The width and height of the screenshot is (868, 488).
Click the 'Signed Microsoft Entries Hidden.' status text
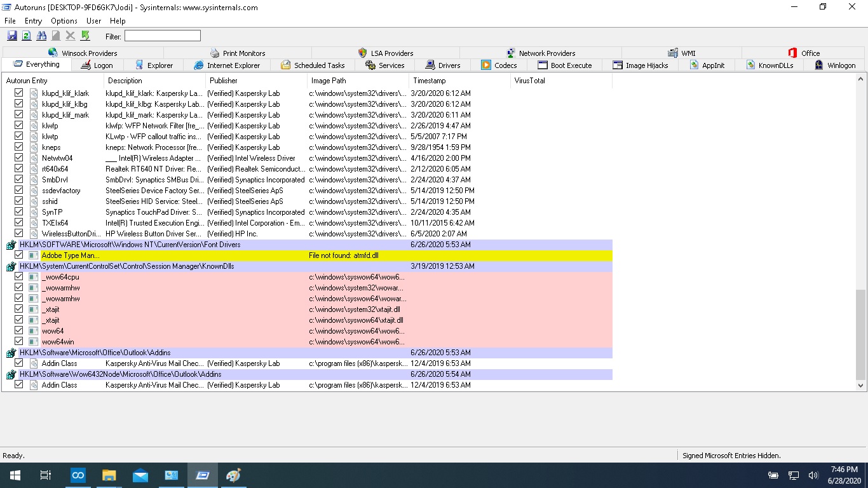(731, 456)
